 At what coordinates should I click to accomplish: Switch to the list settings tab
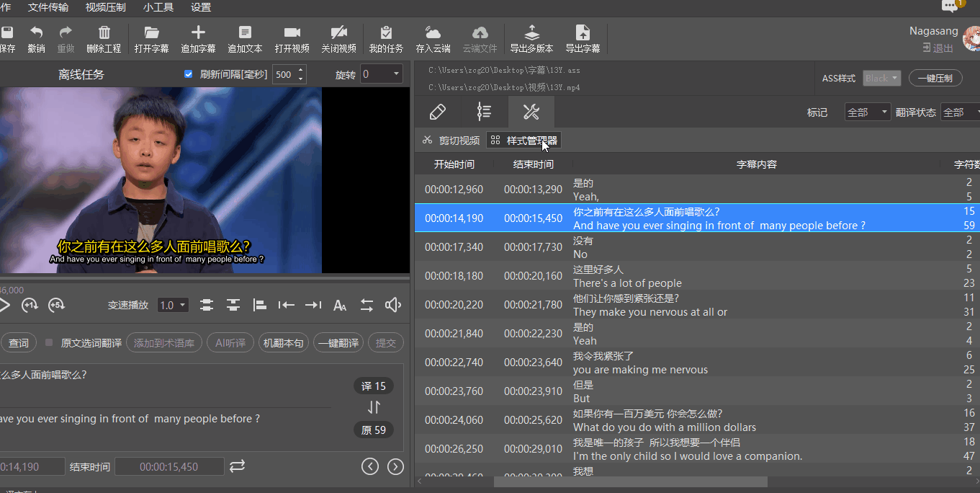click(x=484, y=112)
